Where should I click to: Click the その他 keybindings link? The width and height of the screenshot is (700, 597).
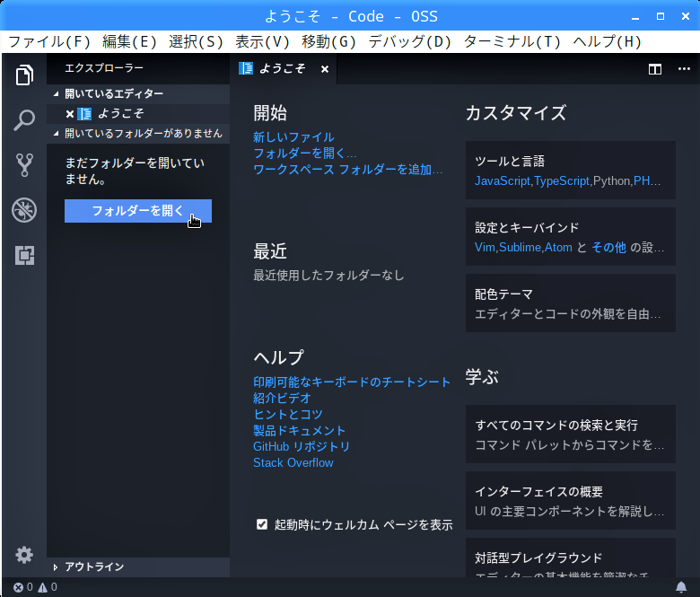coord(609,248)
